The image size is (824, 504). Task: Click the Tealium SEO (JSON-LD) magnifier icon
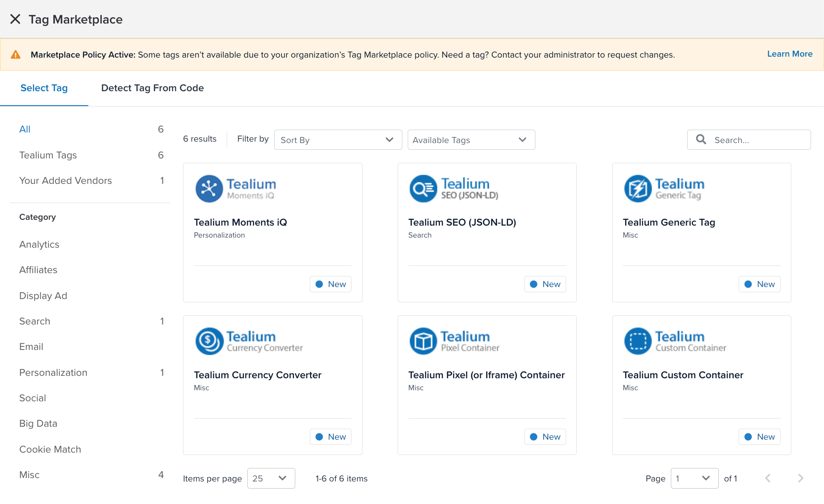click(423, 188)
